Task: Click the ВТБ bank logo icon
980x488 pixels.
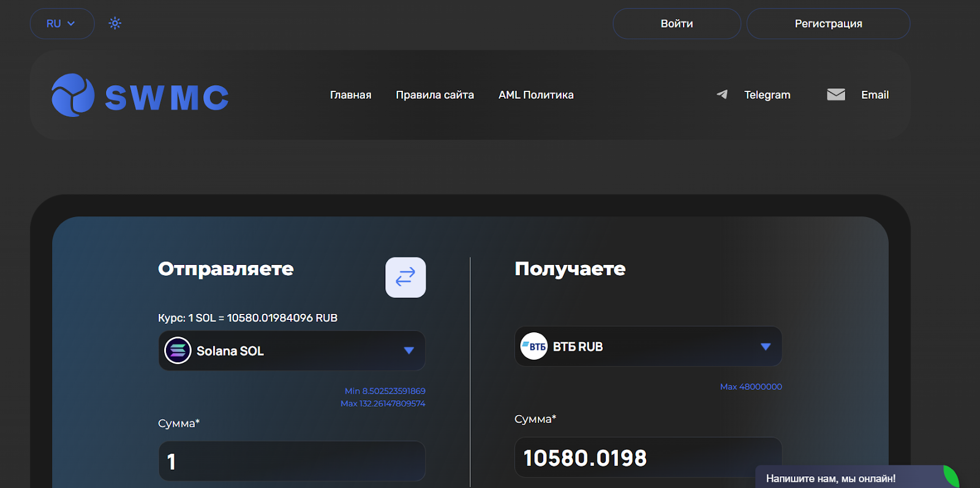Action: coord(533,346)
